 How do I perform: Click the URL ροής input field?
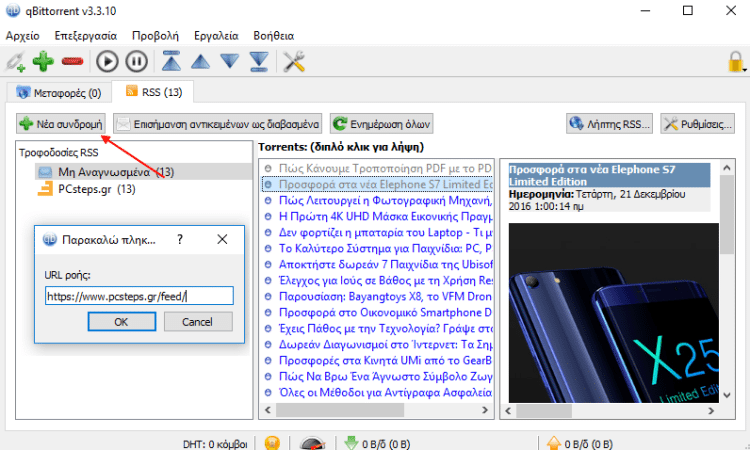coord(139,296)
